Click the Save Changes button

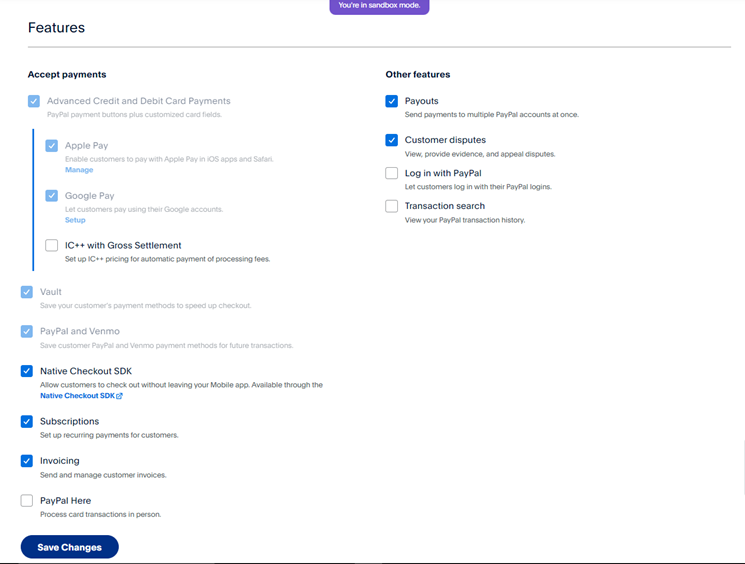69,547
